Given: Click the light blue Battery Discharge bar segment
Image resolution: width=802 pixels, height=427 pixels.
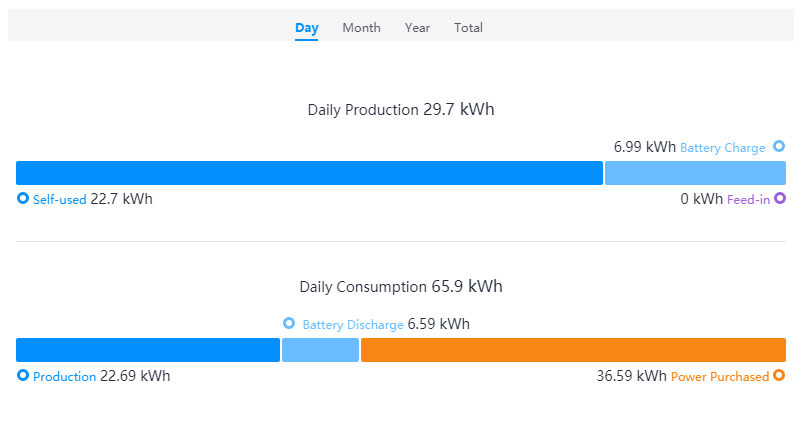Looking at the screenshot, I should [x=320, y=350].
